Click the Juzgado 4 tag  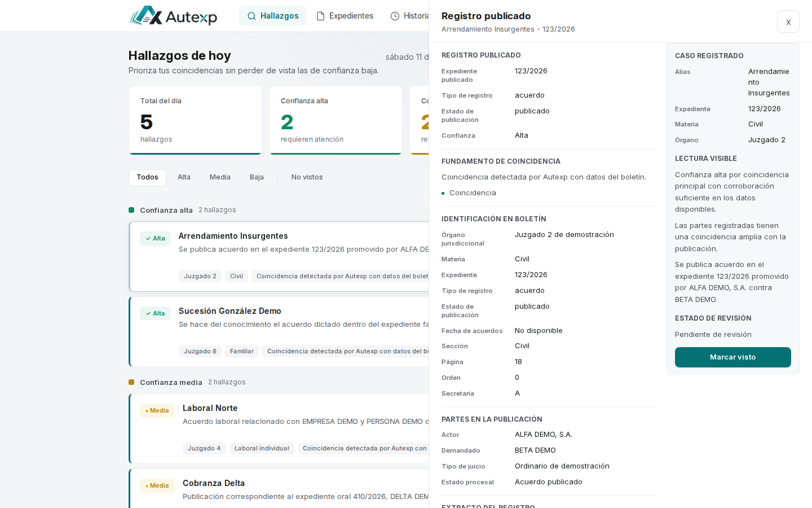click(204, 448)
